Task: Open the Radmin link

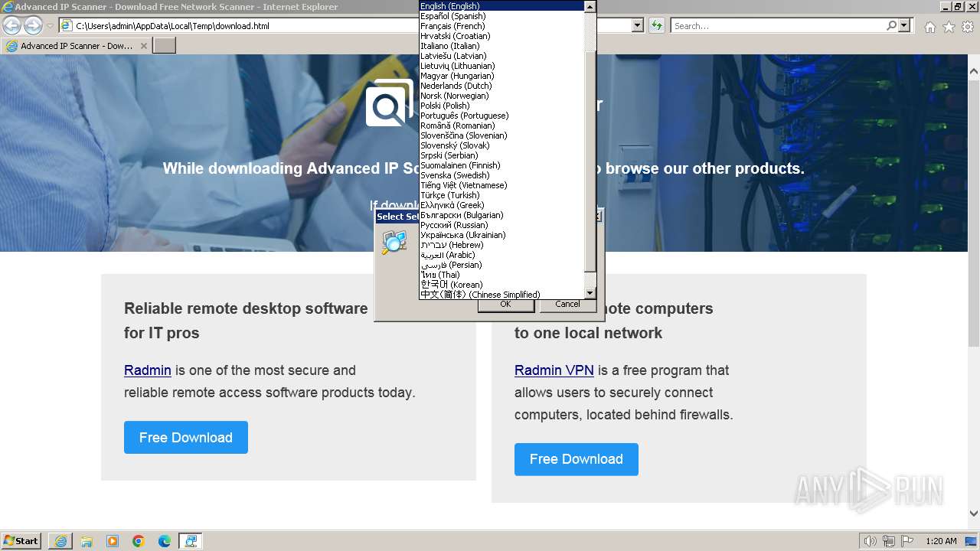Action: tap(148, 370)
